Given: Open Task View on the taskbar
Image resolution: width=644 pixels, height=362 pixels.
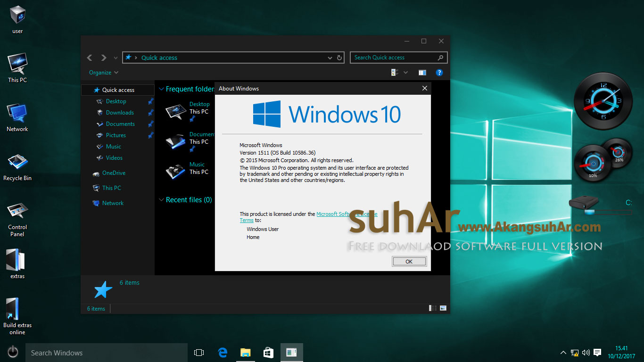Looking at the screenshot, I should coord(199,353).
